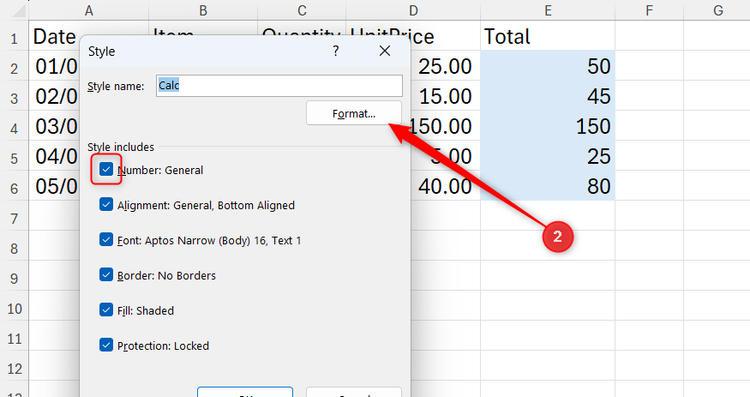The image size is (750, 397).
Task: Select column F header
Action: (x=649, y=10)
